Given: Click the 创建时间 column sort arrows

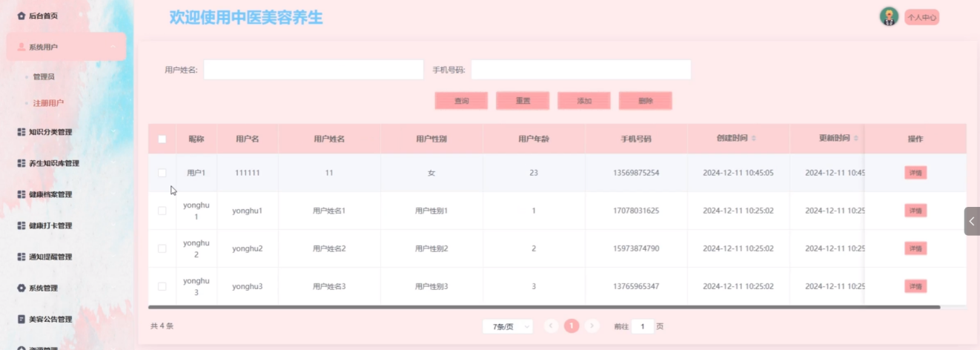Looking at the screenshot, I should coord(754,139).
